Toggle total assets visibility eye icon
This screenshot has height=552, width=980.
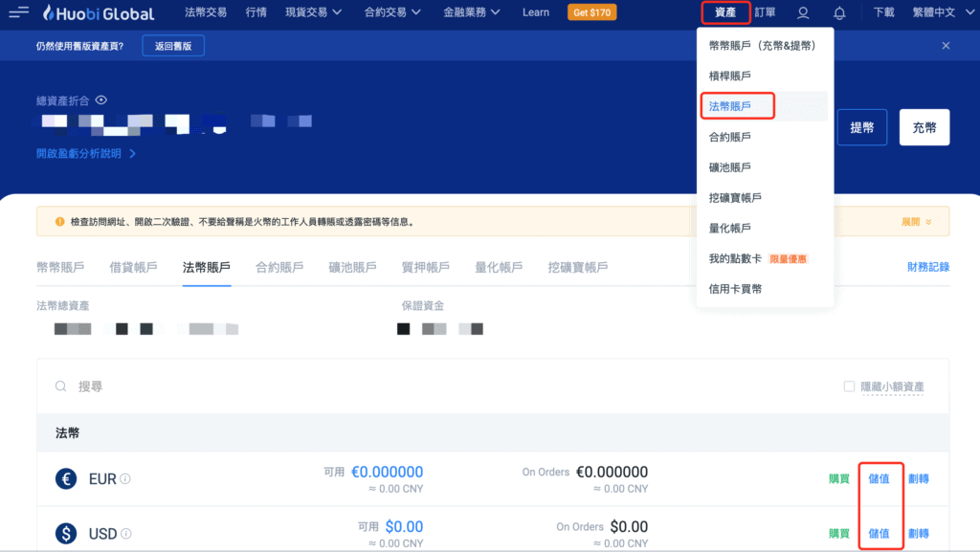pyautogui.click(x=101, y=99)
